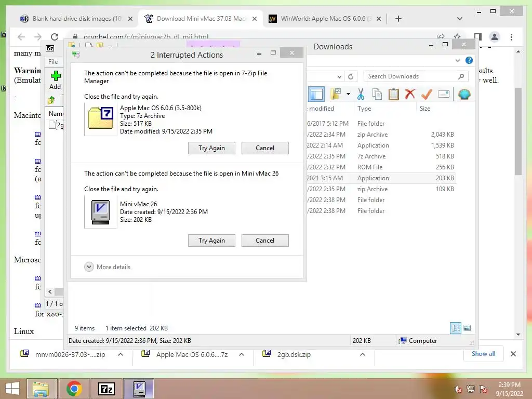The width and height of the screenshot is (532, 399).
Task: Click the preview pane icon in Downloads toolbar
Action: [316, 95]
